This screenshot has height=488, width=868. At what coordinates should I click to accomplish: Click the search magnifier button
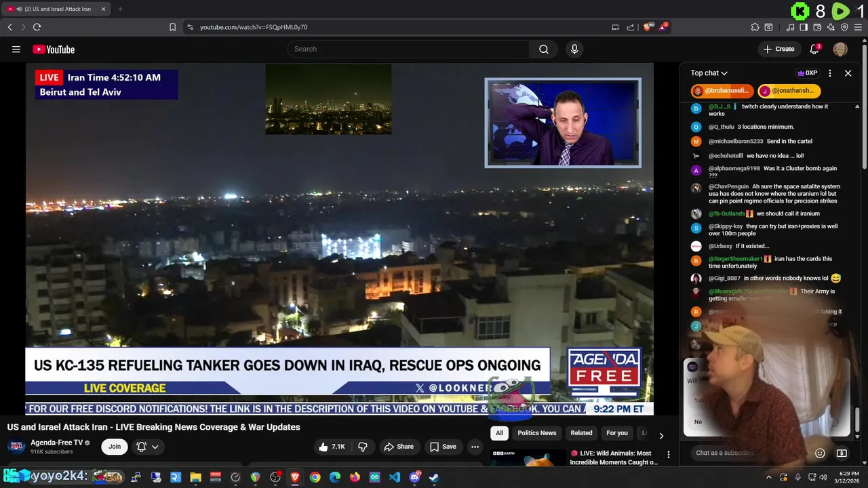click(543, 49)
